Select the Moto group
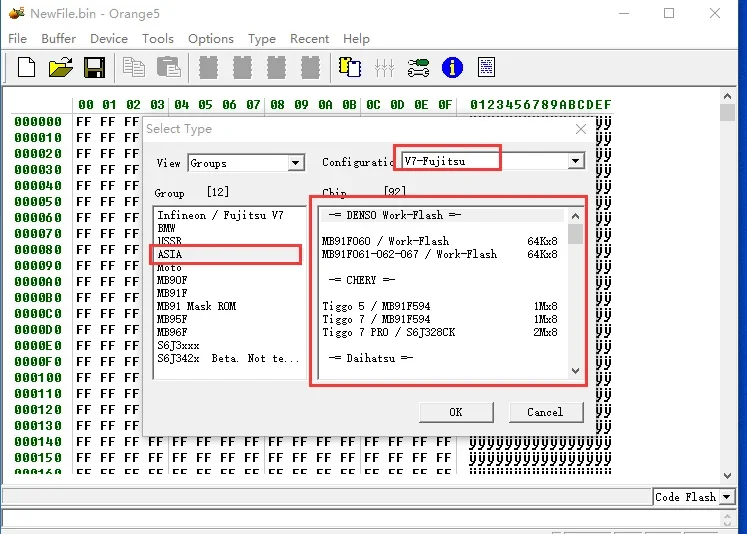This screenshot has width=747, height=534. coord(229,267)
